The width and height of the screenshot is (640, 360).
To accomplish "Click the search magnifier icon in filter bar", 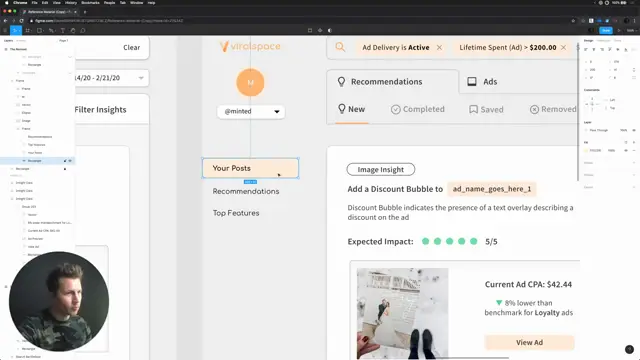I will click(340, 47).
